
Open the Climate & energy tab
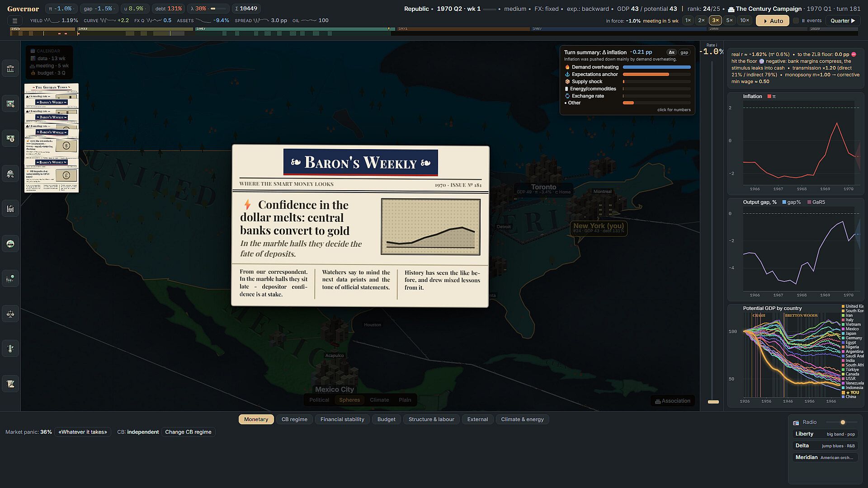(x=522, y=419)
